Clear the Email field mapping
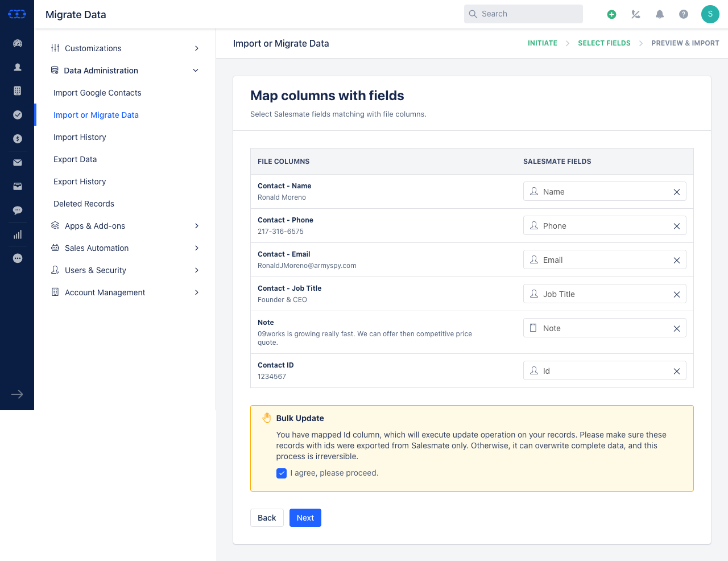 click(x=677, y=261)
